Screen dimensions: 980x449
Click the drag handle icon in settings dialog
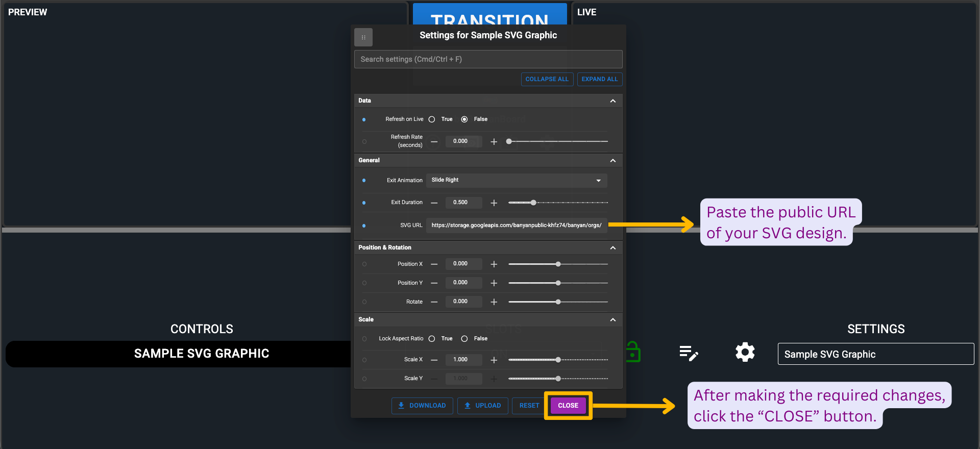click(x=363, y=37)
